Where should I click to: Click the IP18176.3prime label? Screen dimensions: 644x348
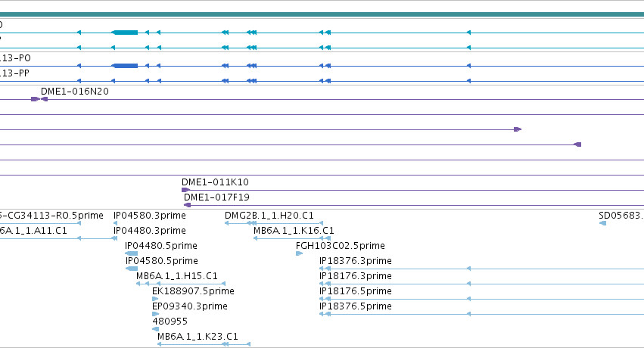(355, 276)
